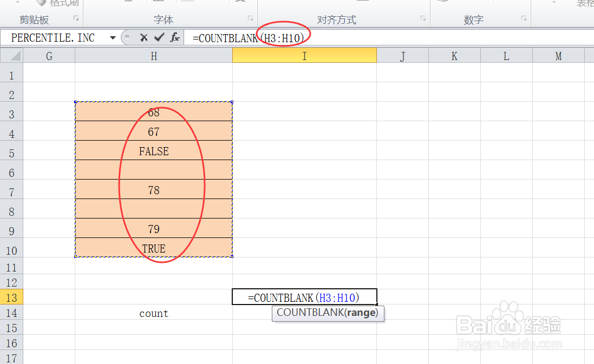Select cell I13 holding the COUNTBLANK formula
This screenshot has height=364, width=594.
[x=304, y=296]
